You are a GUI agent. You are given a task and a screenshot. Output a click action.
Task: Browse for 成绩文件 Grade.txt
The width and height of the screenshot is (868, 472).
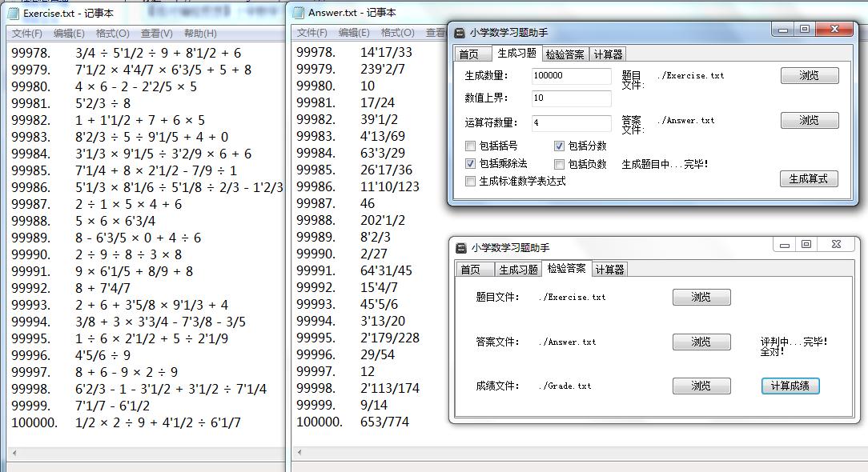[x=701, y=386]
